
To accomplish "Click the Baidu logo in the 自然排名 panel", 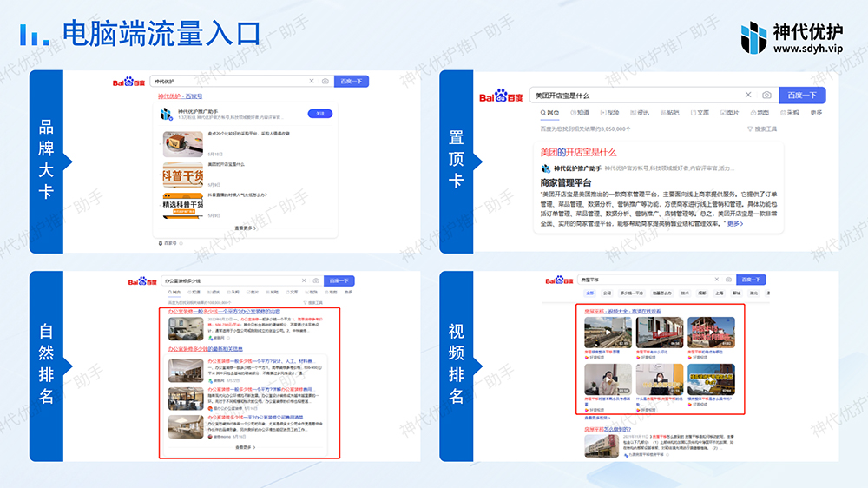I will [x=142, y=281].
